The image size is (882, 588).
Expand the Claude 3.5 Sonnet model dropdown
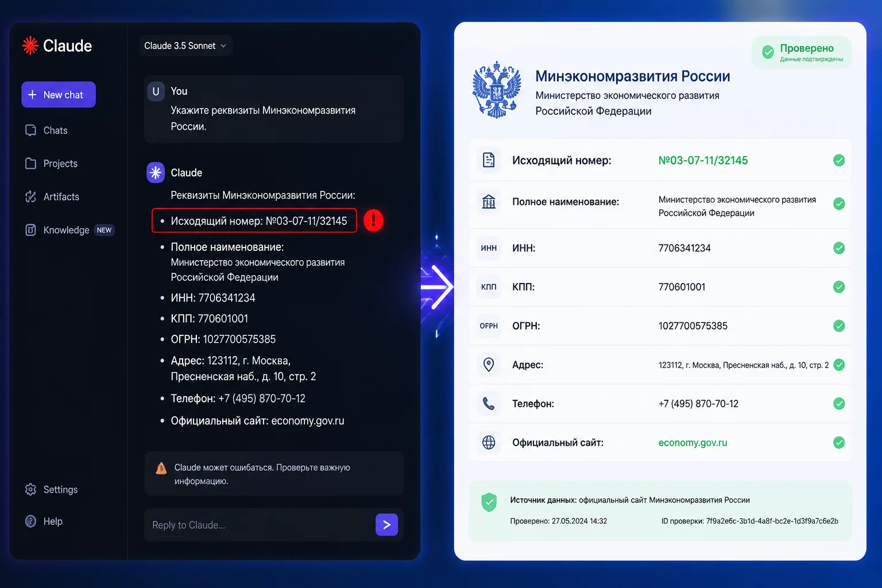185,46
